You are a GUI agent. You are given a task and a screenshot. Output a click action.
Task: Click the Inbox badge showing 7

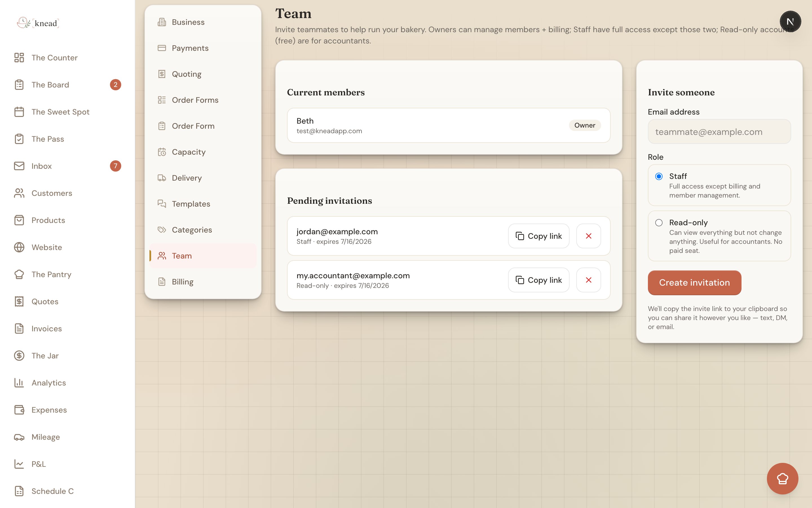point(115,166)
